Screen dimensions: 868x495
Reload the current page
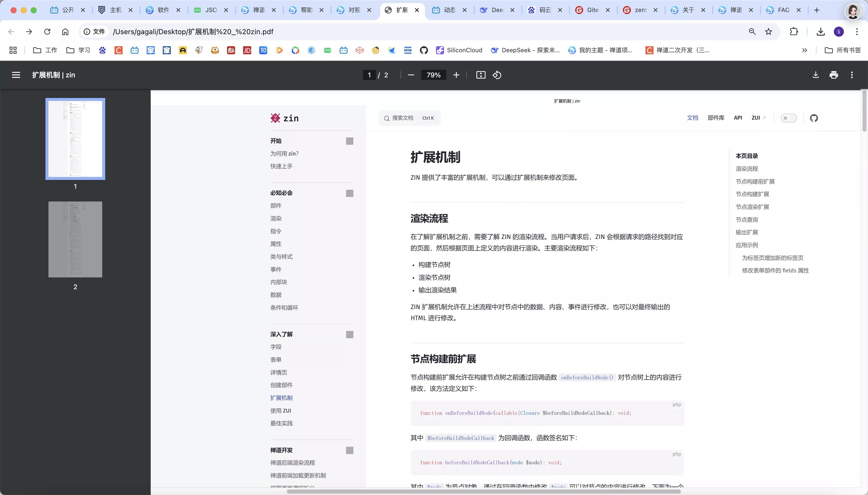47,32
